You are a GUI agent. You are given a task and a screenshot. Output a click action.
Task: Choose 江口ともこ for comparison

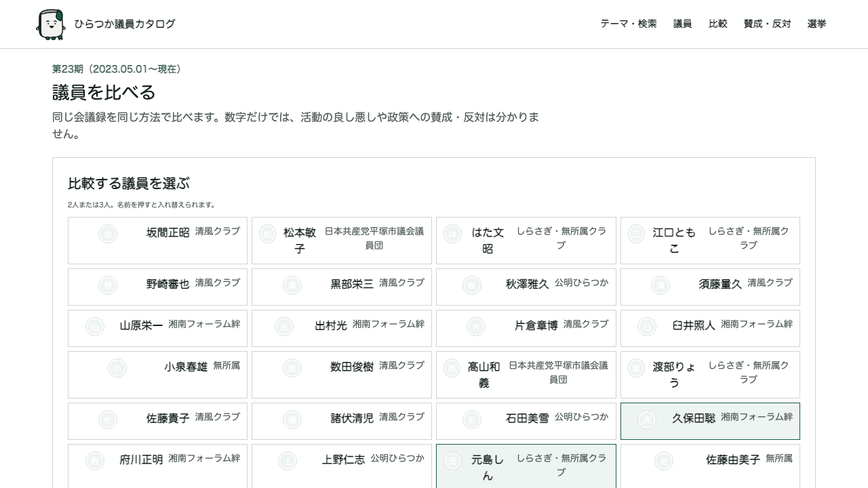[710, 241]
